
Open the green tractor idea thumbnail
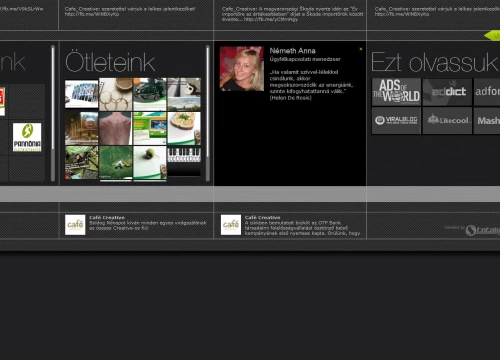[150, 94]
